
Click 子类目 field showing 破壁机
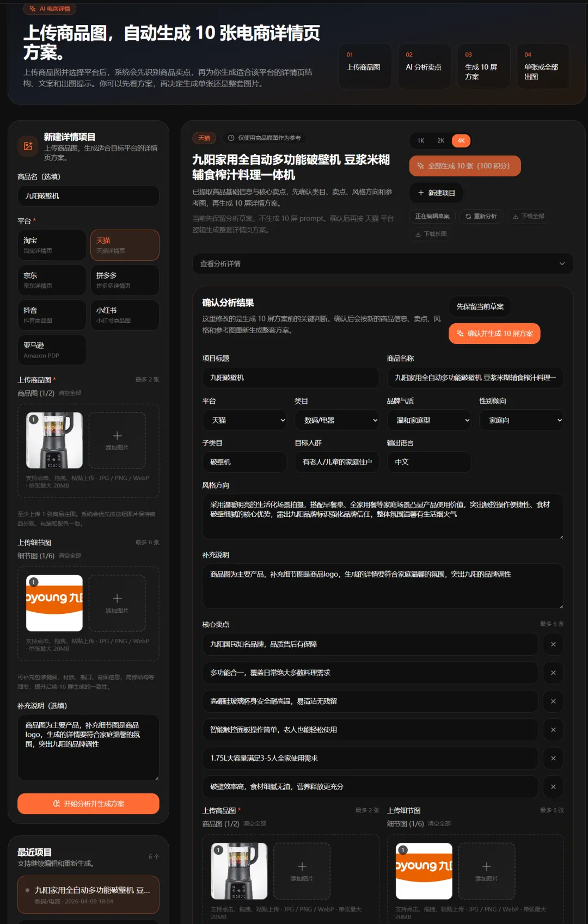pyautogui.click(x=244, y=462)
